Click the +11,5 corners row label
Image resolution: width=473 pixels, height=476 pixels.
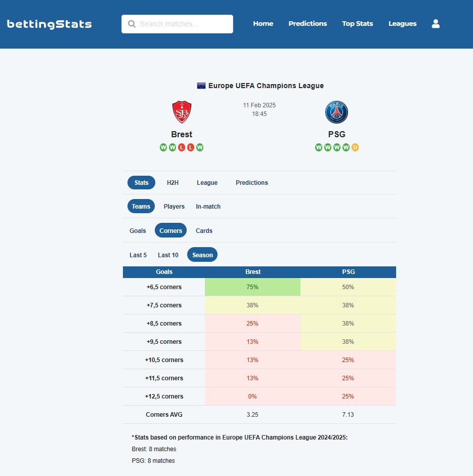pyautogui.click(x=164, y=378)
